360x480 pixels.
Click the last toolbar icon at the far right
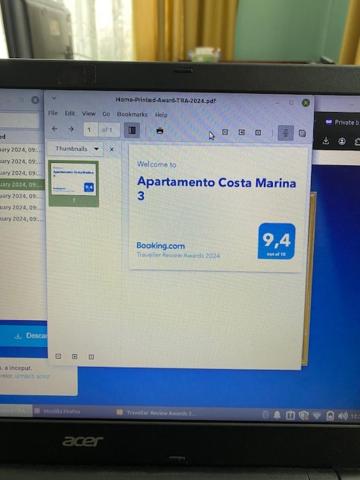[302, 133]
